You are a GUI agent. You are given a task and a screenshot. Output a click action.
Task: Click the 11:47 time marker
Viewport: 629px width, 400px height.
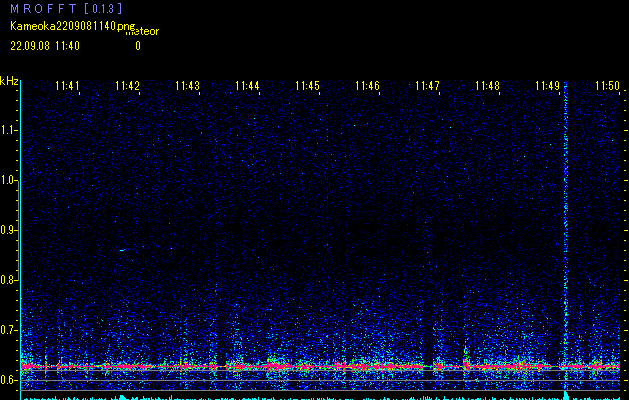tap(427, 86)
